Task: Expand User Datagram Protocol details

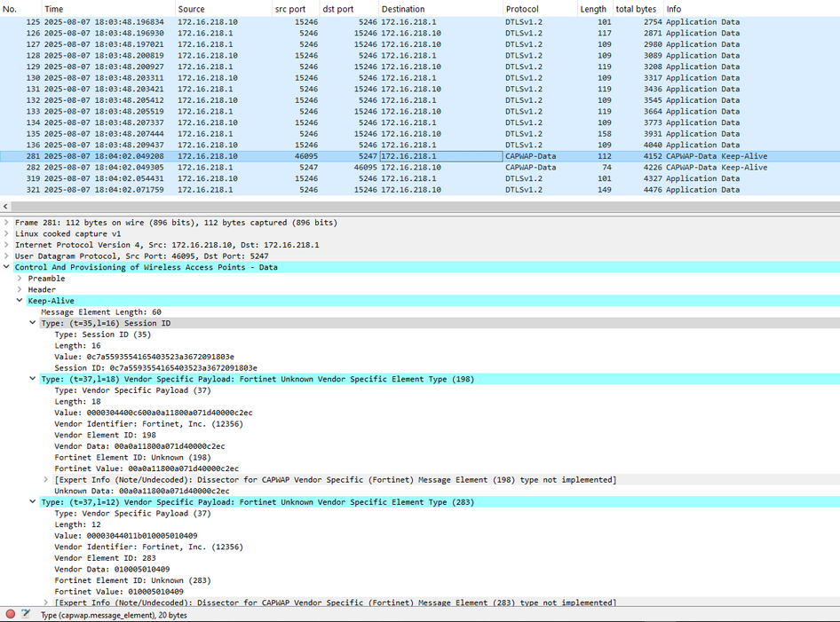Action: point(6,256)
